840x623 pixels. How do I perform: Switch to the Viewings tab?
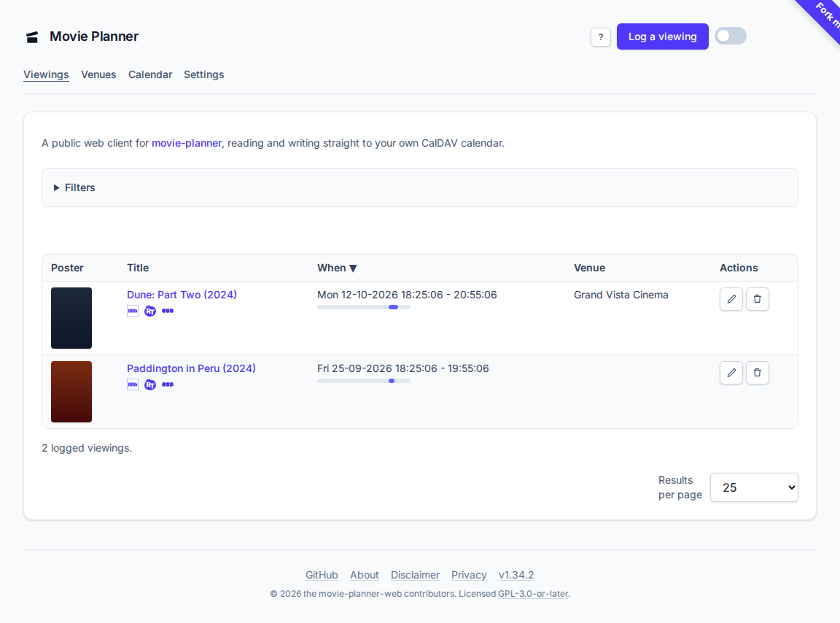pyautogui.click(x=46, y=74)
